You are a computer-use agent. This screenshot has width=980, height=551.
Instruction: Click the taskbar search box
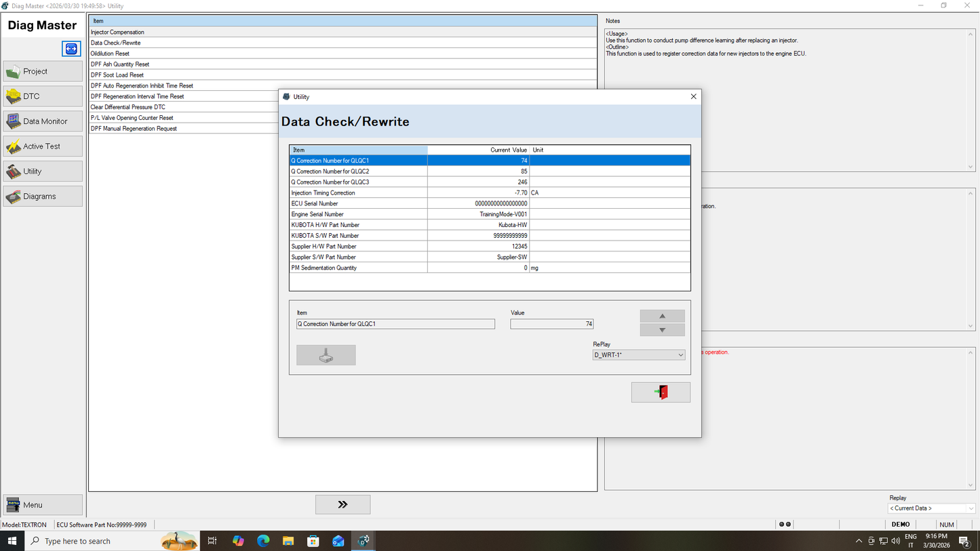pos(113,541)
